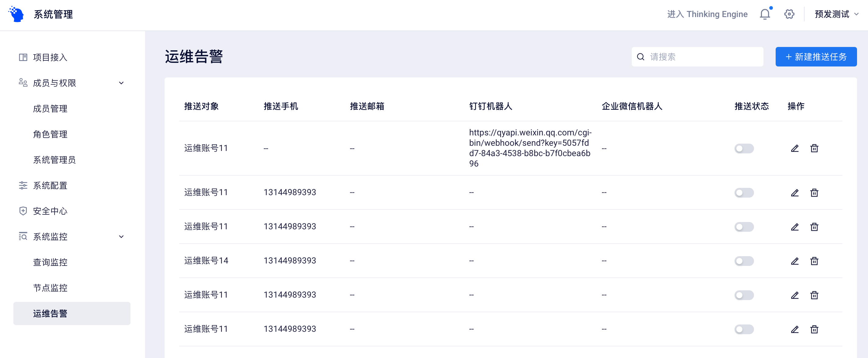
Task: Toggle push status for 运维账号14
Action: (x=744, y=261)
